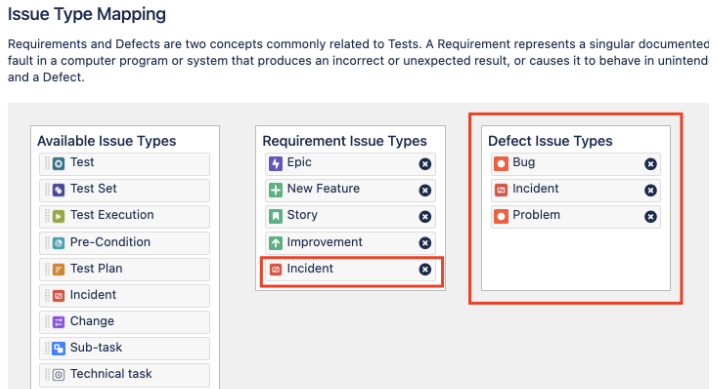718x389 pixels.
Task: Select the Story item in Requirement list
Action: 350,216
